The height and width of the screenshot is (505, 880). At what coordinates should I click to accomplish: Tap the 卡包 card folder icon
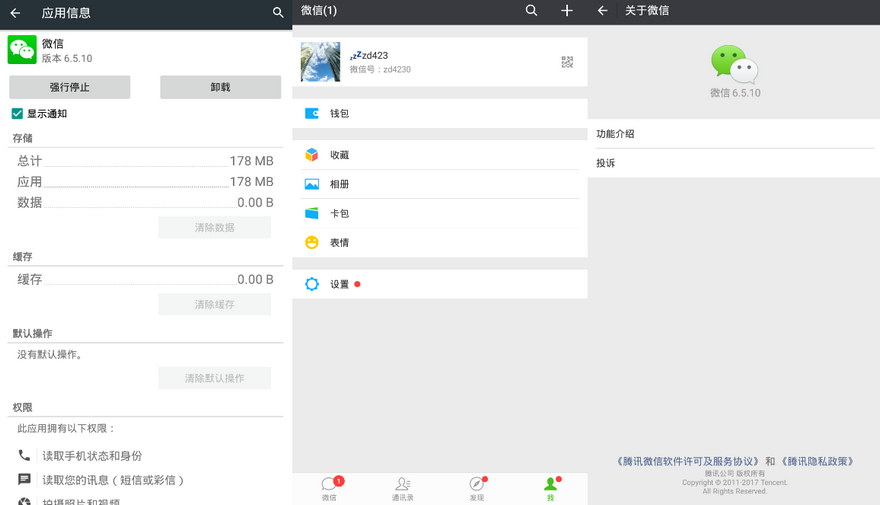tap(311, 213)
